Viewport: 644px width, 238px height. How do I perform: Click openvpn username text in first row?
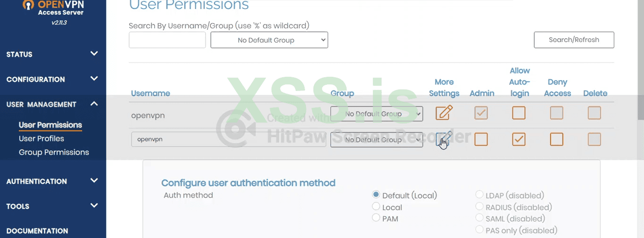148,115
